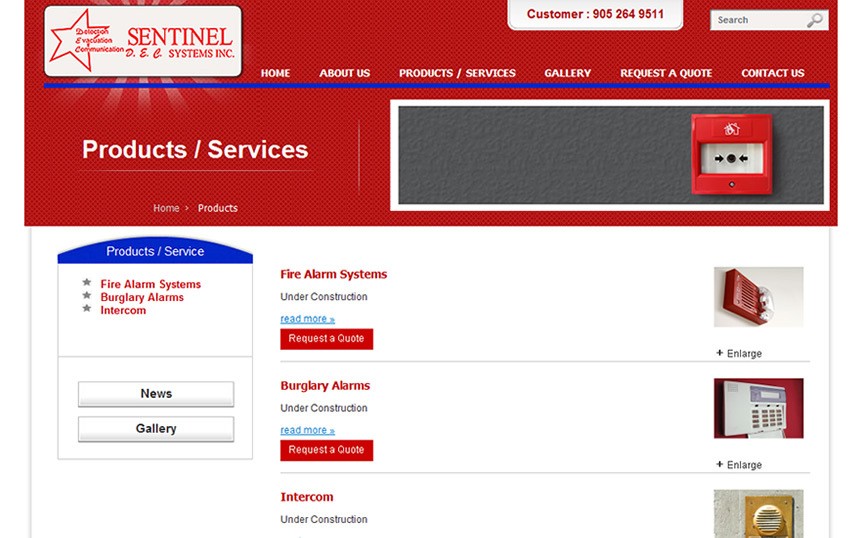Click Under Construction text under Fire Alarm
This screenshot has width=860, height=538.
click(324, 297)
